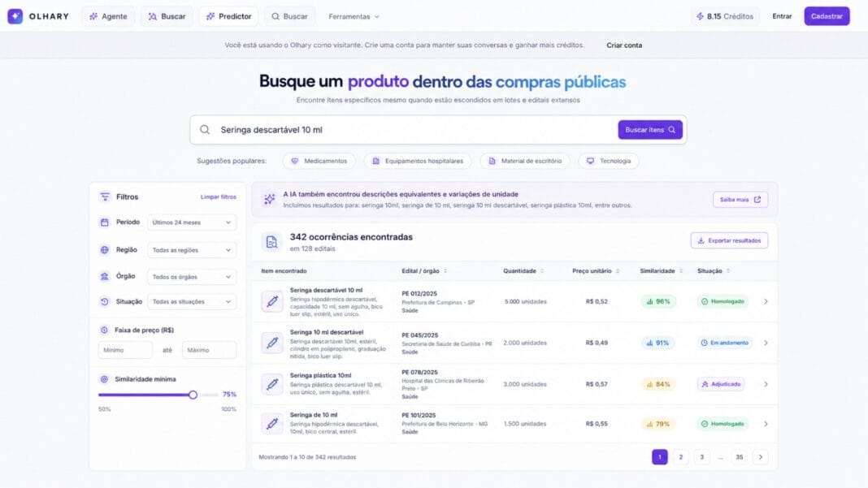Click syringe icon for Seringa 10 ml descartável
The height and width of the screenshot is (488, 868).
click(x=271, y=343)
